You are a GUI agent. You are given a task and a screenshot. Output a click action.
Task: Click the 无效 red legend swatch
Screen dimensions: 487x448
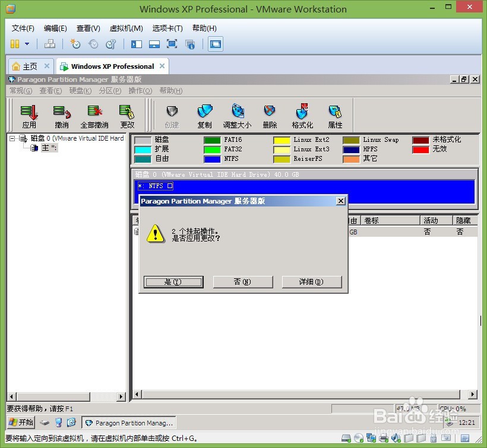[420, 150]
